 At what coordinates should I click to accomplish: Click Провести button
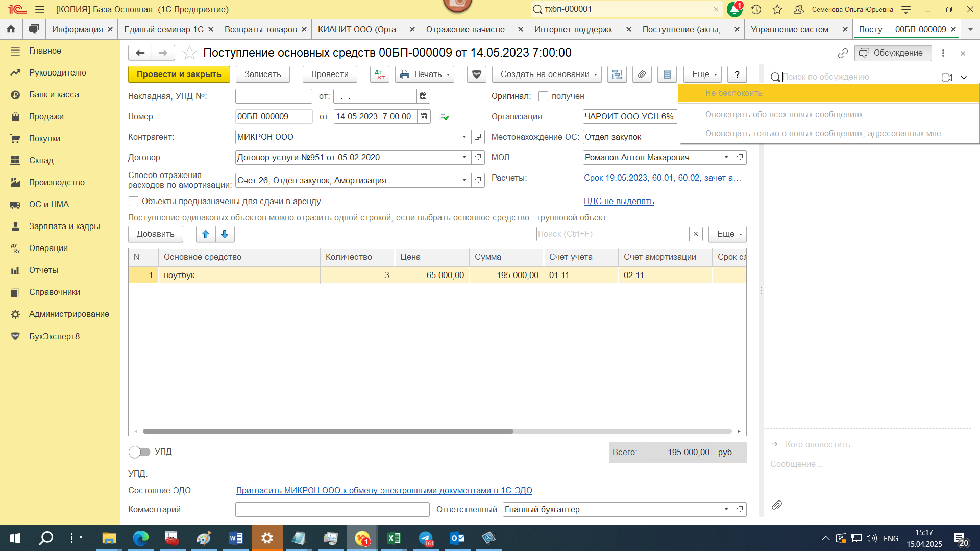click(x=330, y=74)
